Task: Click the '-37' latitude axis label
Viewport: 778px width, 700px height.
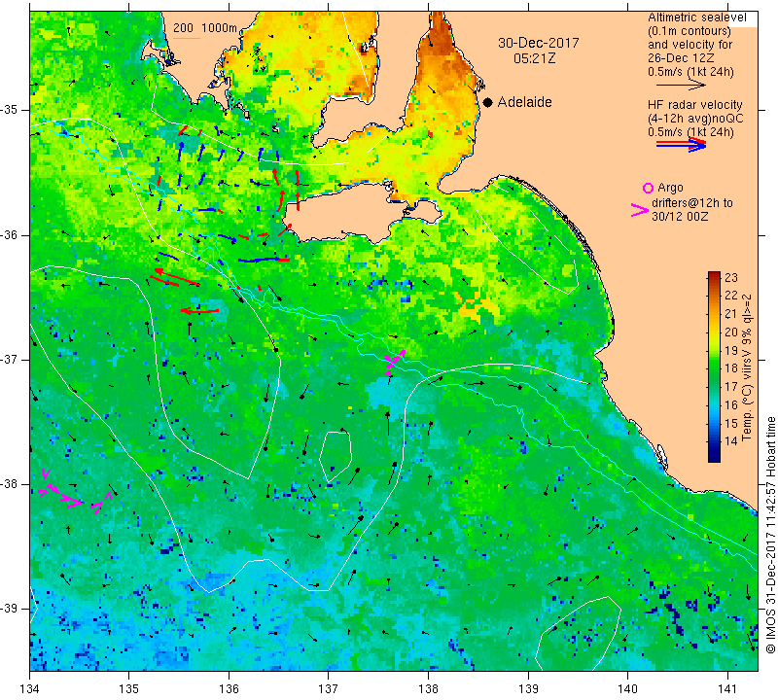Action: click(10, 359)
